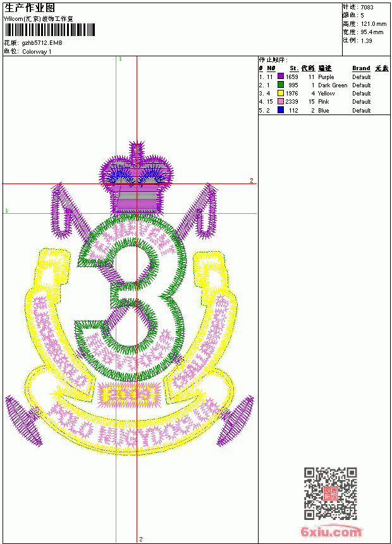This screenshot has height=544, width=392.
Task: Click the purple crown on the badge
Action: 137,178
